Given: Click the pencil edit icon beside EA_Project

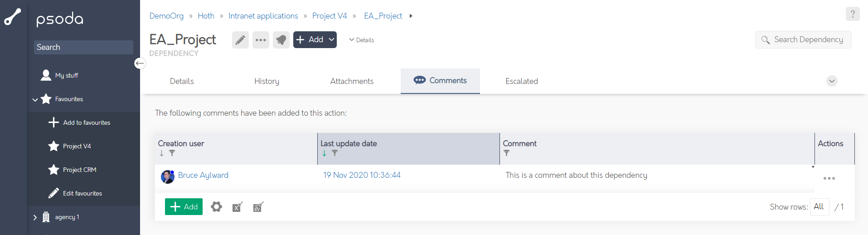Looking at the screenshot, I should point(240,40).
